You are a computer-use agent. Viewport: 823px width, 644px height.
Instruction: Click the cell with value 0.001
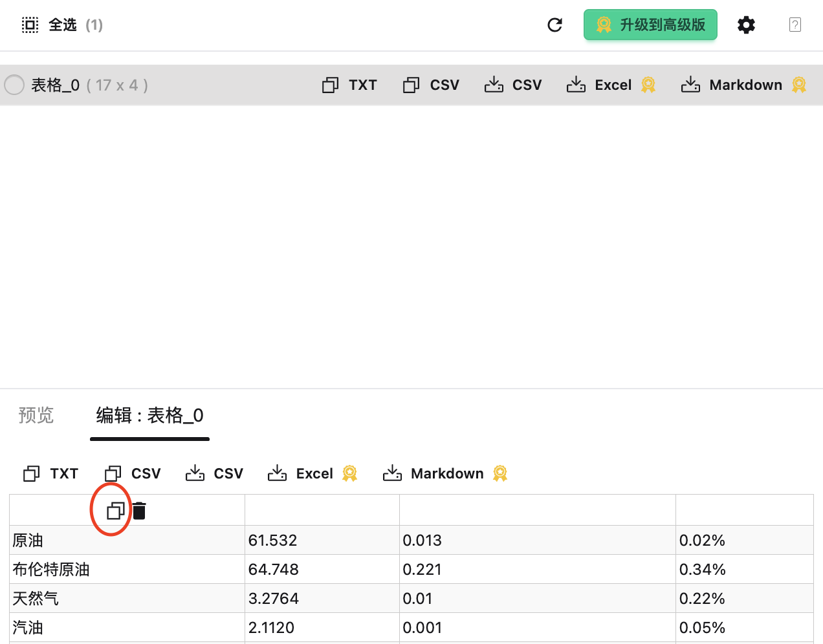[x=538, y=627]
